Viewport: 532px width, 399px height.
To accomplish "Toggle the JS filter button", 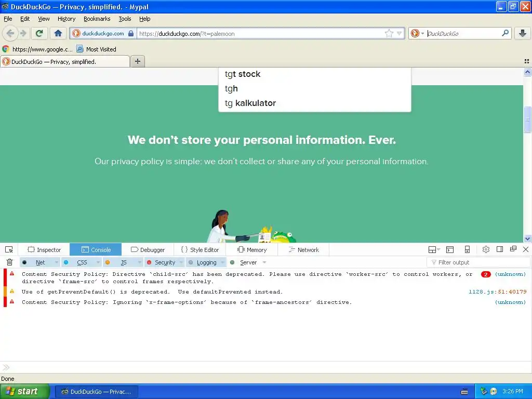I will [120, 262].
